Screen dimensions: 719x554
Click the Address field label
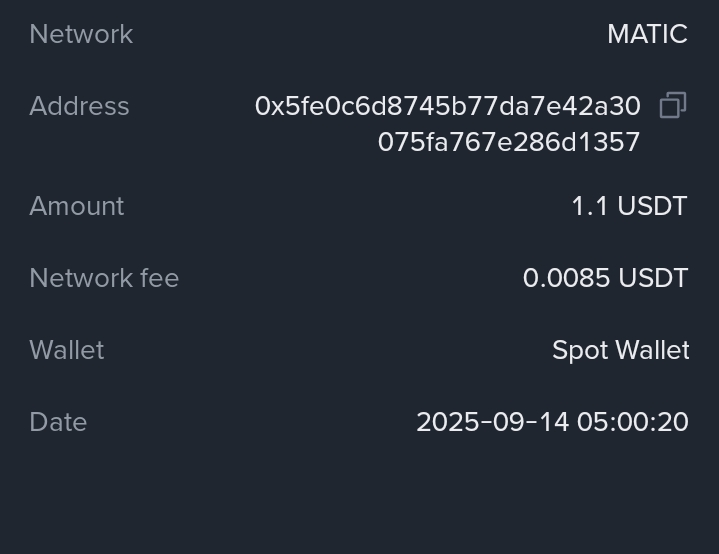[x=79, y=106]
